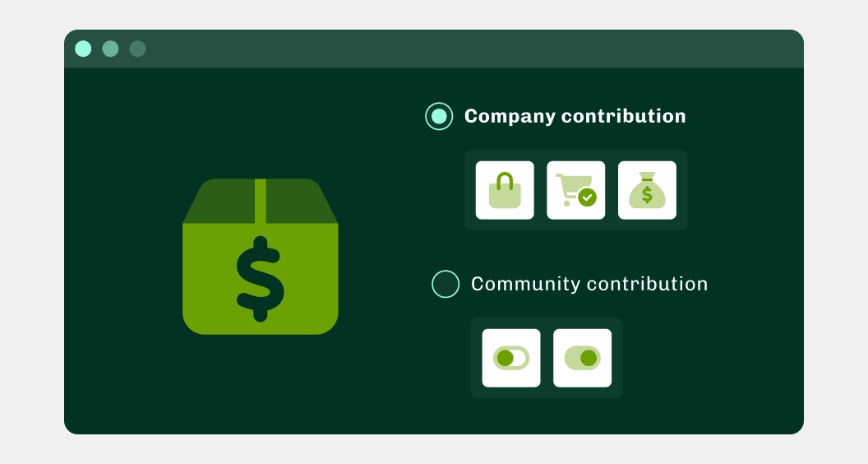Turn on the left toggle switch

click(x=511, y=358)
